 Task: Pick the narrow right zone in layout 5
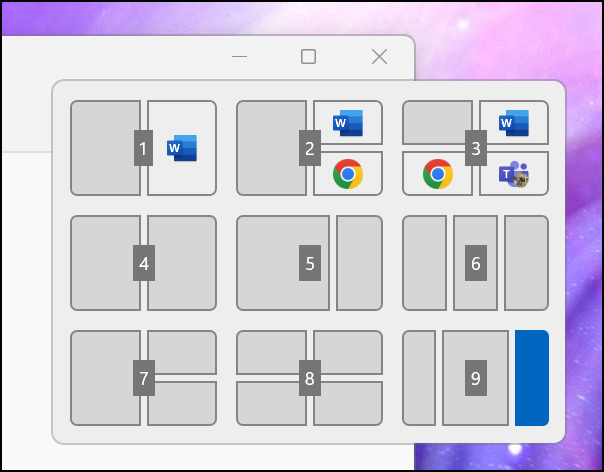pyautogui.click(x=359, y=263)
